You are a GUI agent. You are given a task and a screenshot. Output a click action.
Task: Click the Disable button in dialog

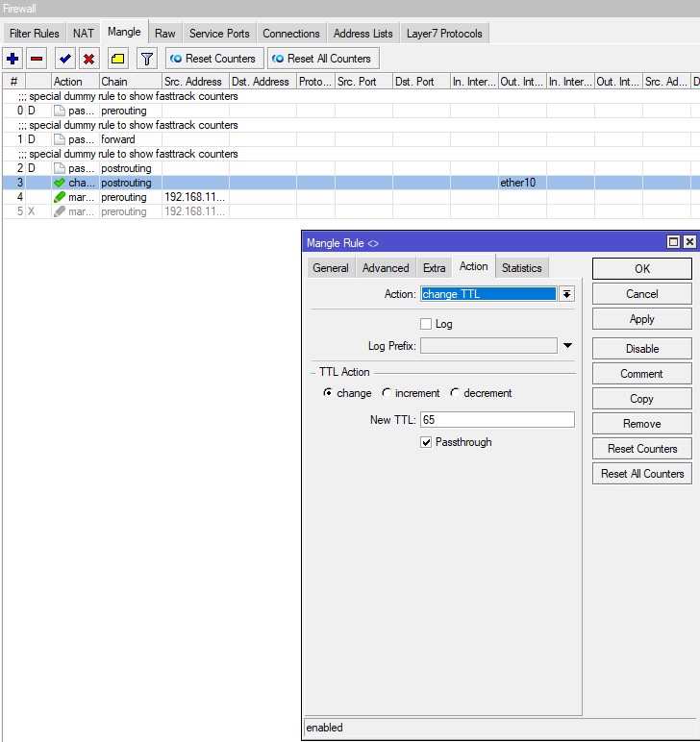(641, 349)
